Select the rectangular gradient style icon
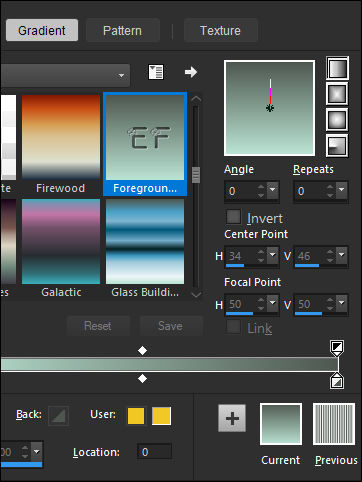The image size is (362, 482). pos(337,94)
